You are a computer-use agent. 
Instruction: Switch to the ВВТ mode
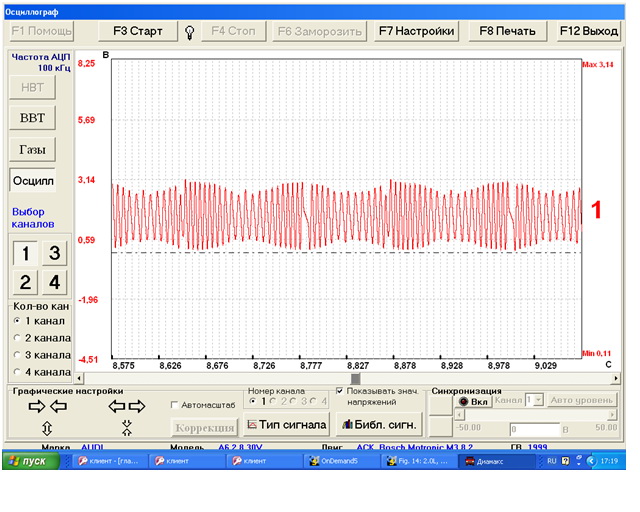[32, 118]
